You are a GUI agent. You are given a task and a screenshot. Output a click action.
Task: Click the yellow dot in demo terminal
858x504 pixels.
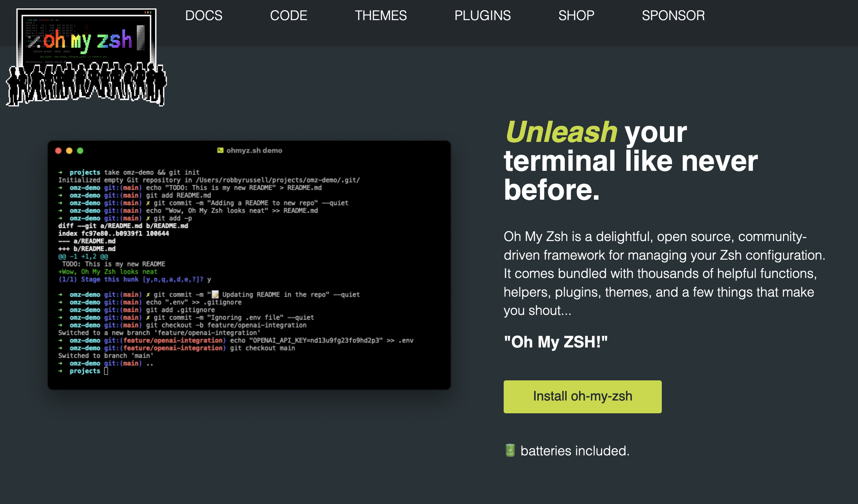click(69, 151)
